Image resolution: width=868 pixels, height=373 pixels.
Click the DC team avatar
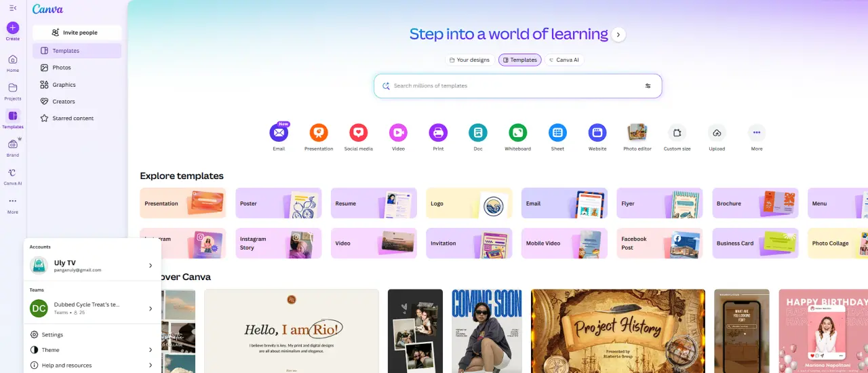coord(39,309)
